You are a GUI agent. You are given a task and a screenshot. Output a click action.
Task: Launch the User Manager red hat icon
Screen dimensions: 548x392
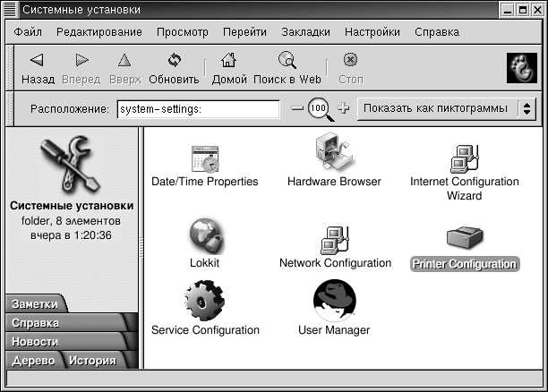[333, 300]
